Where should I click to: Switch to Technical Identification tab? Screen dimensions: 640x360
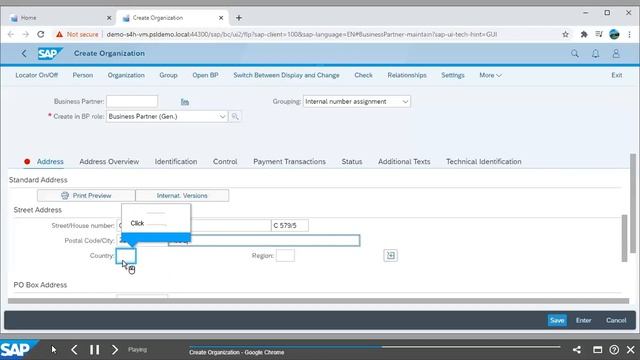(484, 162)
